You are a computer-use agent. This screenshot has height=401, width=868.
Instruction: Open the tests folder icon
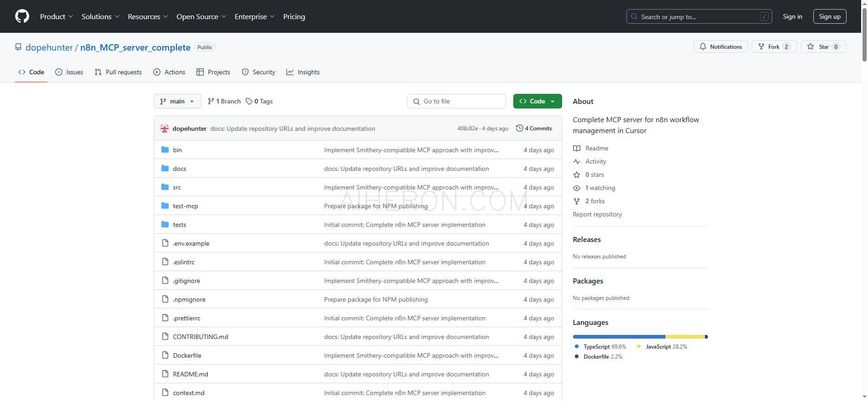165,224
